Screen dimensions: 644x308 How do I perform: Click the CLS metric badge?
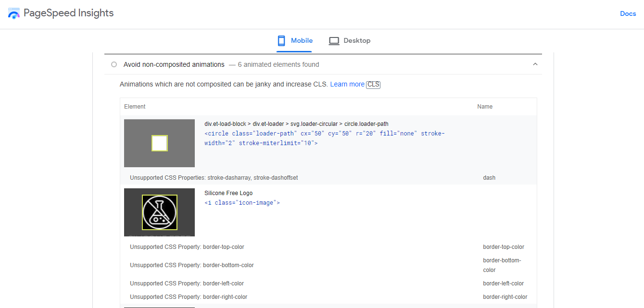pyautogui.click(x=373, y=85)
